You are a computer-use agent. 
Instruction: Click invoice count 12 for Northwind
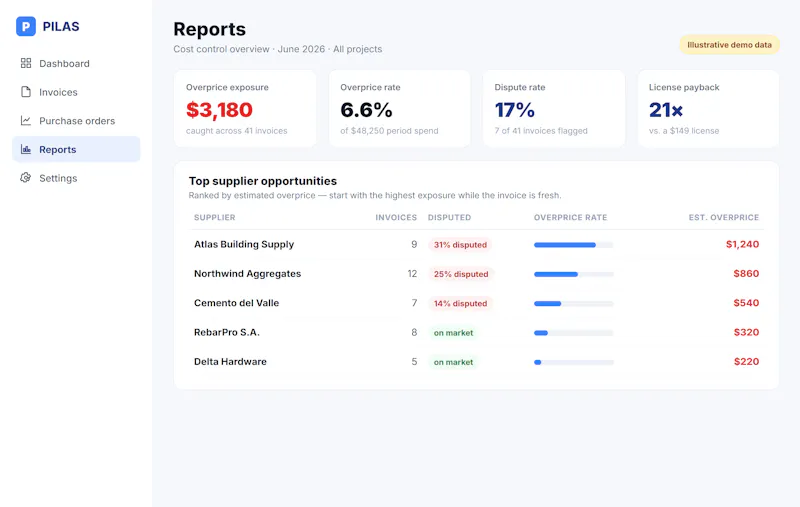tap(412, 273)
